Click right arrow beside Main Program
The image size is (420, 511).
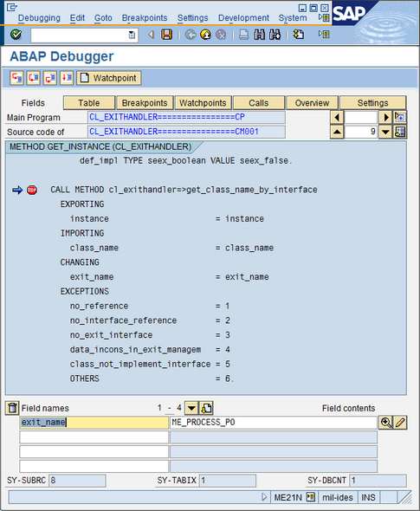point(385,117)
